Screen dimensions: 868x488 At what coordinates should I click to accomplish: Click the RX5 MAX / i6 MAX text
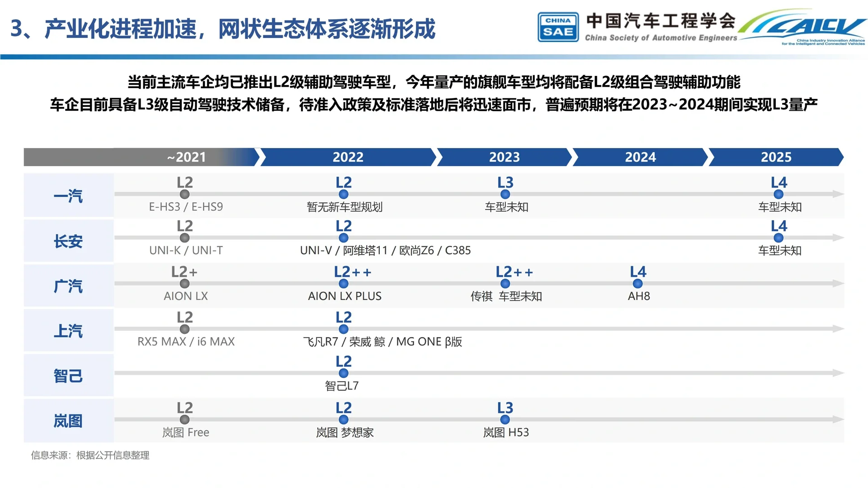coord(186,342)
